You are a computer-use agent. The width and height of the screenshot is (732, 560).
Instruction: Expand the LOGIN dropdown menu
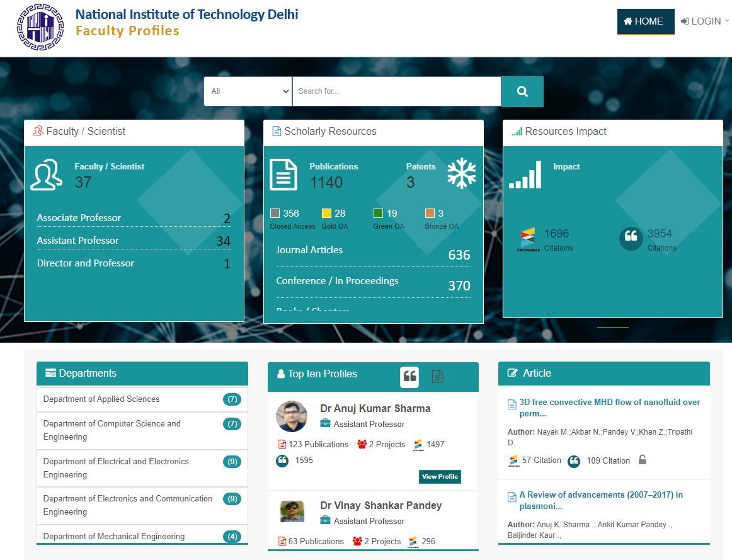704,21
